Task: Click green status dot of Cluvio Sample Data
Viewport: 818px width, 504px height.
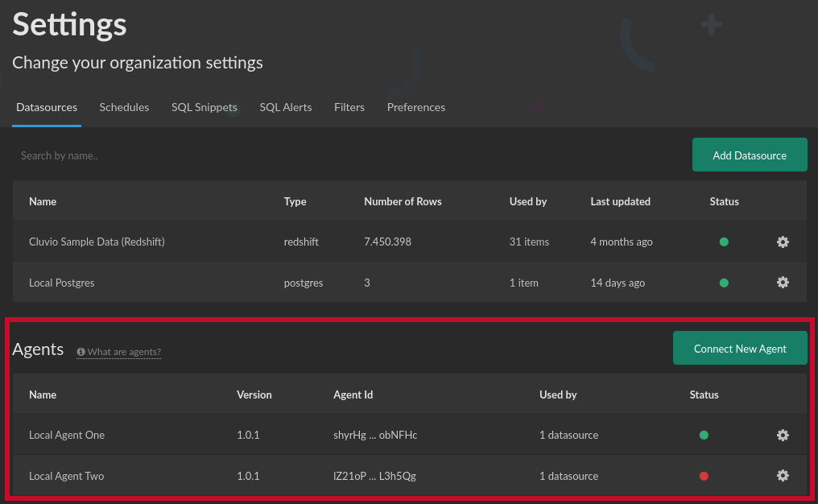Action: 724,242
